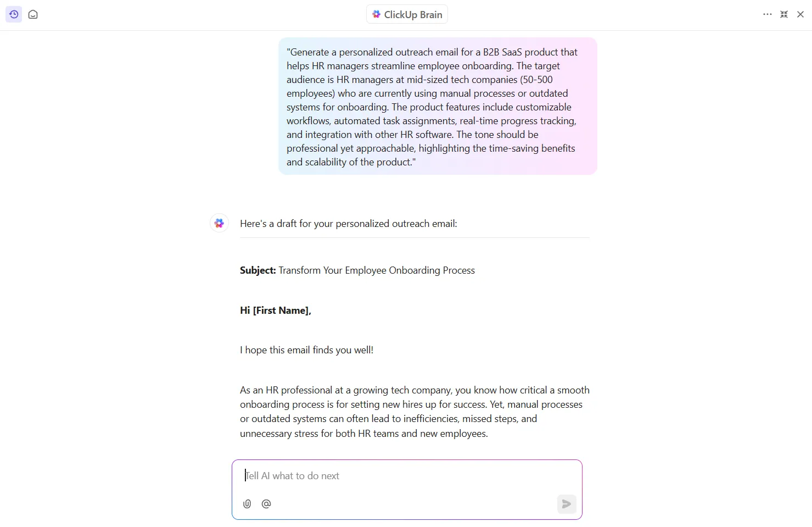Select the user prompt message bubble
Image resolution: width=812 pixels, height=527 pixels.
pyautogui.click(x=438, y=107)
